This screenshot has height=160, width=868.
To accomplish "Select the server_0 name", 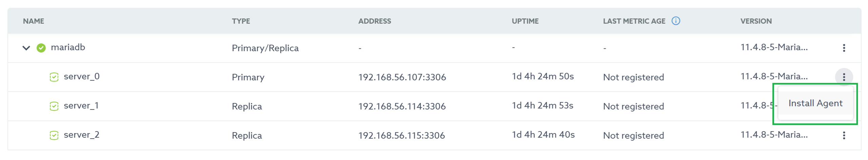I will (x=81, y=77).
